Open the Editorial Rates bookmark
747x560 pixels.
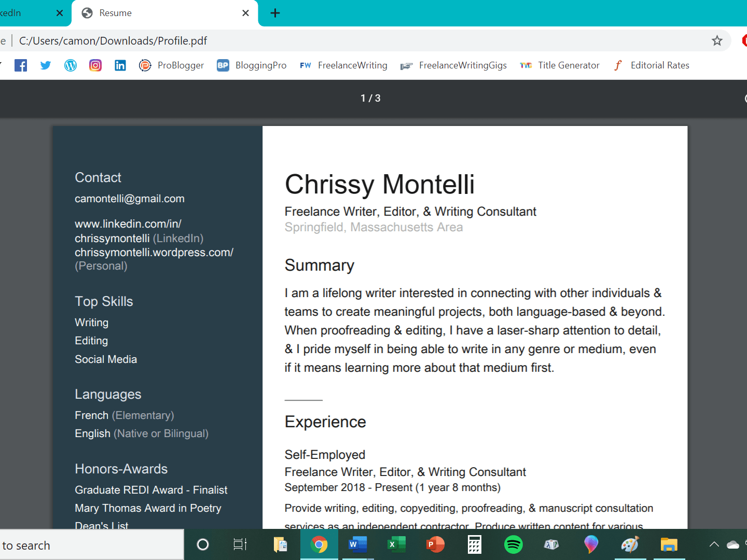click(x=652, y=65)
